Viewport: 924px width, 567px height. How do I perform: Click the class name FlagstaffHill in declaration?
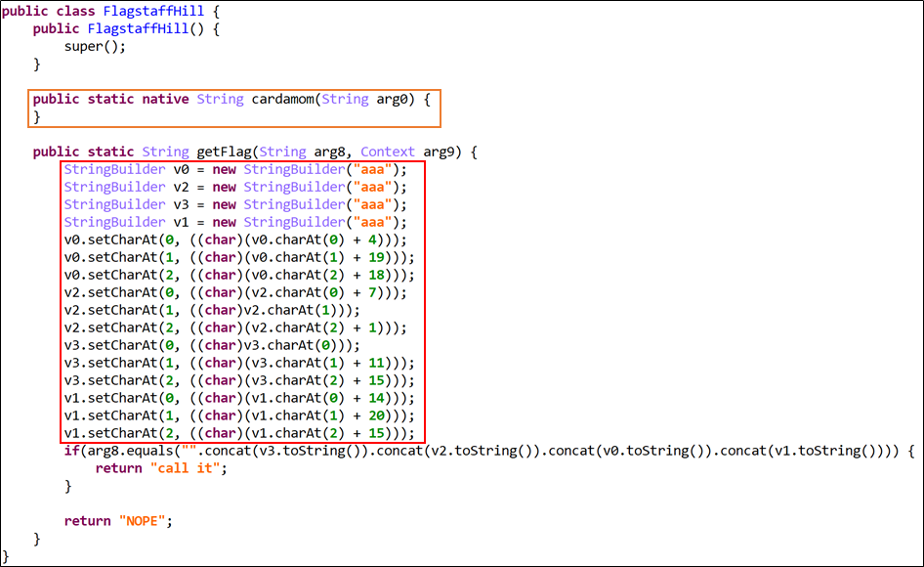coord(153,11)
